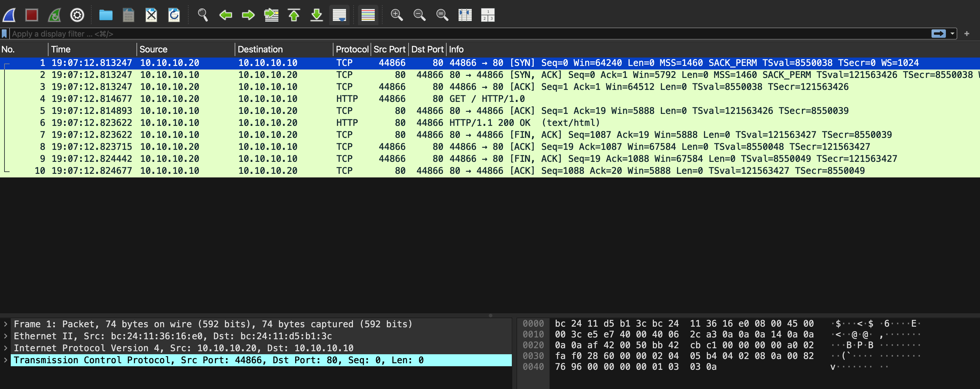Select packet 10 ACK Seq=1088 row
This screenshot has width=980, height=389.
click(x=490, y=171)
